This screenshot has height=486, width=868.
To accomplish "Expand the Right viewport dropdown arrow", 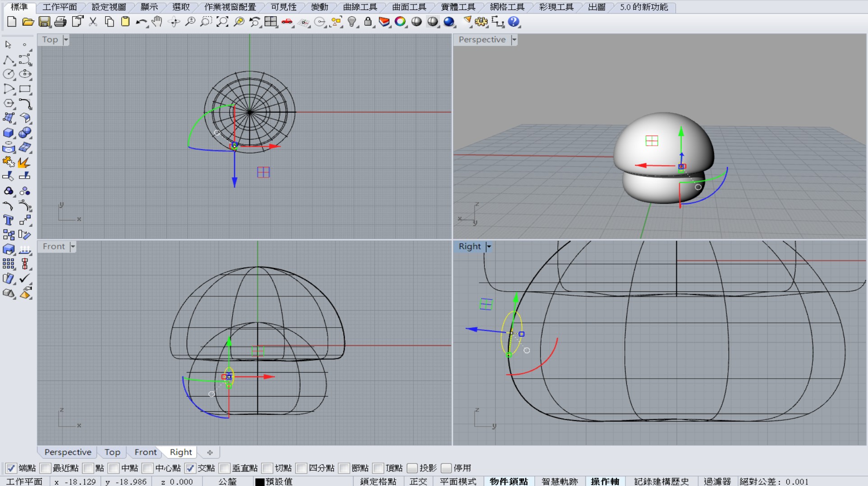I will pyautogui.click(x=488, y=247).
